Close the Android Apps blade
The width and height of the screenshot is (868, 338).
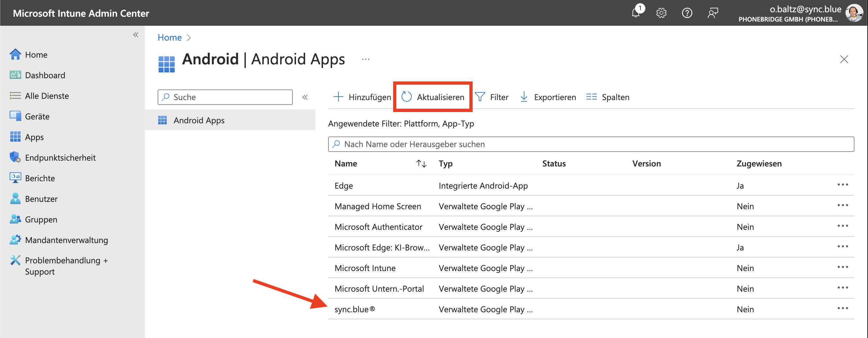tap(844, 59)
